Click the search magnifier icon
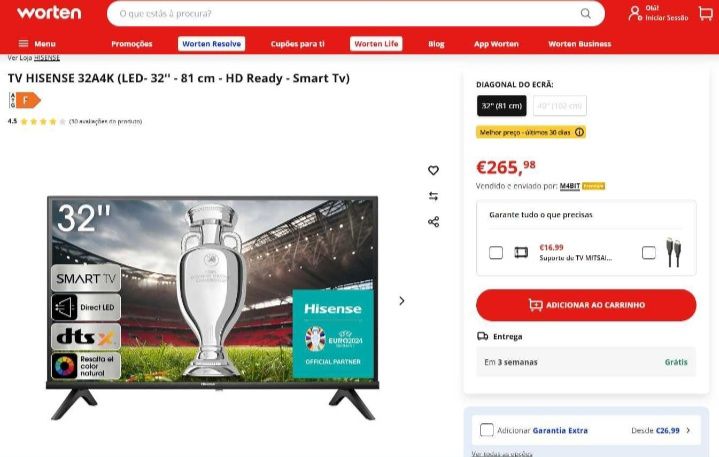719x457 pixels. tap(586, 13)
